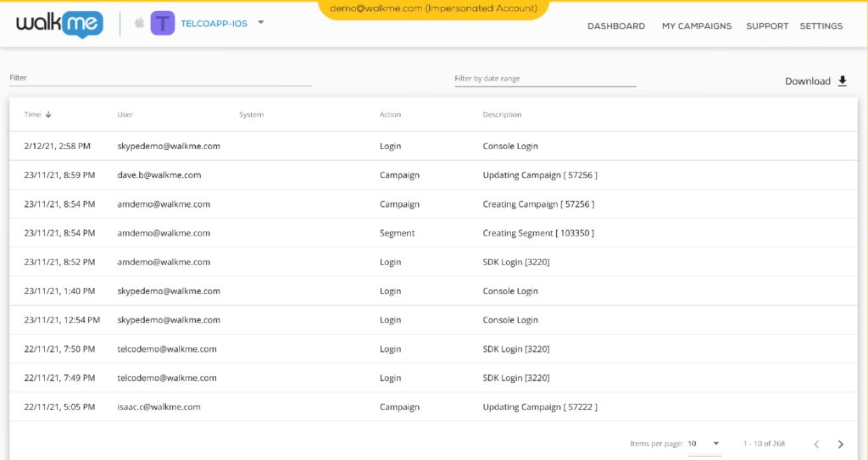Image resolution: width=868 pixels, height=460 pixels.
Task: Open the Support page
Action: click(767, 26)
